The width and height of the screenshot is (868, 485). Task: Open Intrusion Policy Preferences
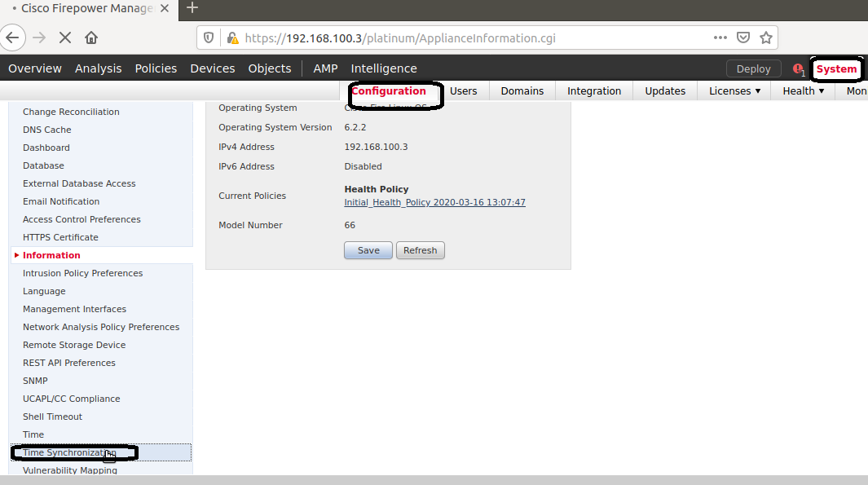pos(82,273)
